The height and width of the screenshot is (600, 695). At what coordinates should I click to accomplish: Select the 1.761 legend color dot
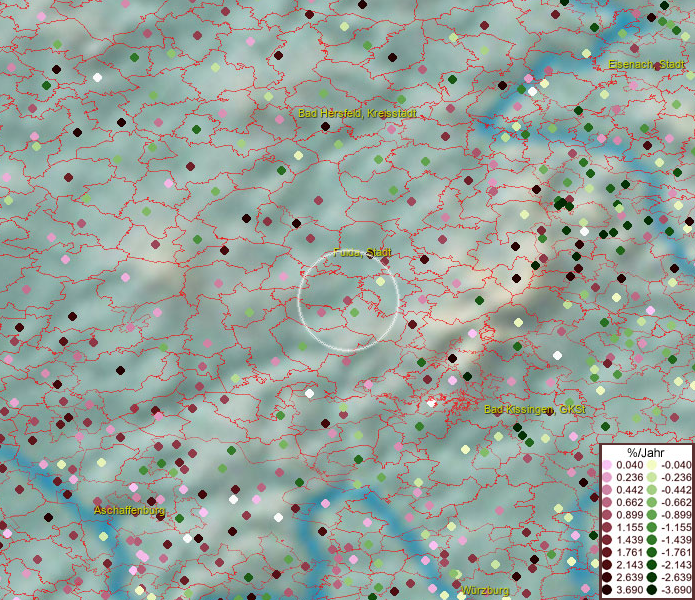[607, 552]
